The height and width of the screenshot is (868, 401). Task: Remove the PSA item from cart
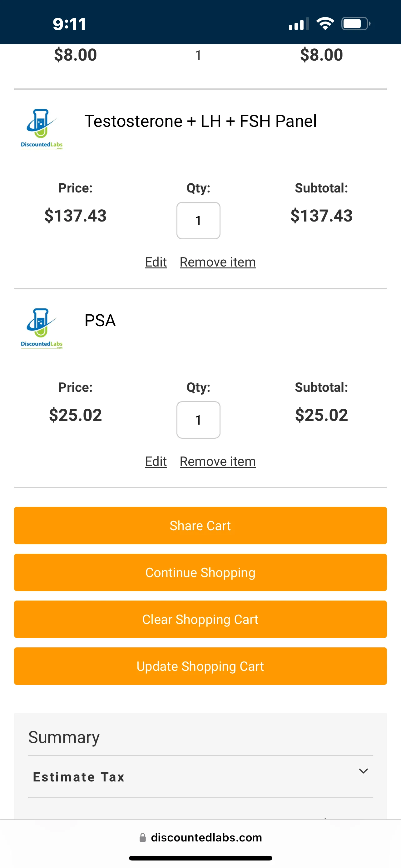point(218,461)
